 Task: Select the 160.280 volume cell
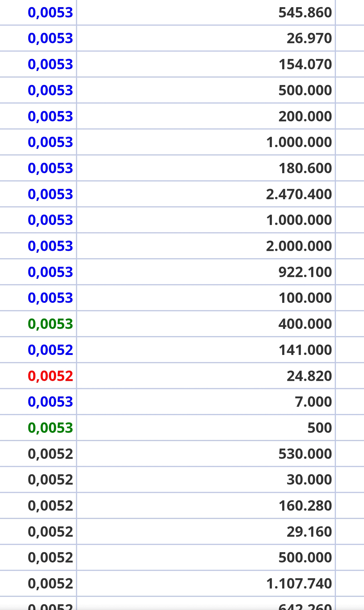[305, 506]
